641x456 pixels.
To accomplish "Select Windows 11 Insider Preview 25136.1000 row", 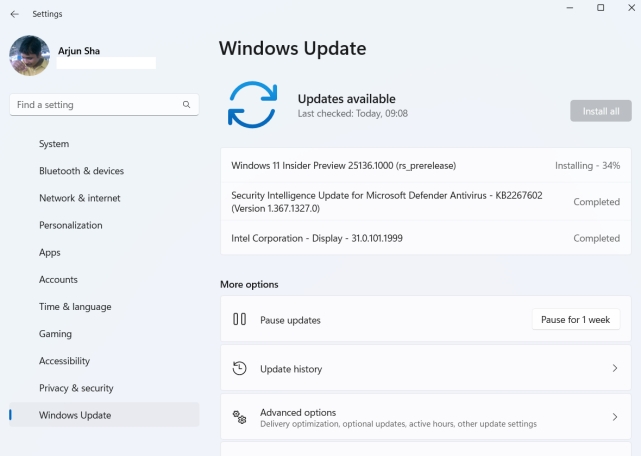I will coord(426,166).
